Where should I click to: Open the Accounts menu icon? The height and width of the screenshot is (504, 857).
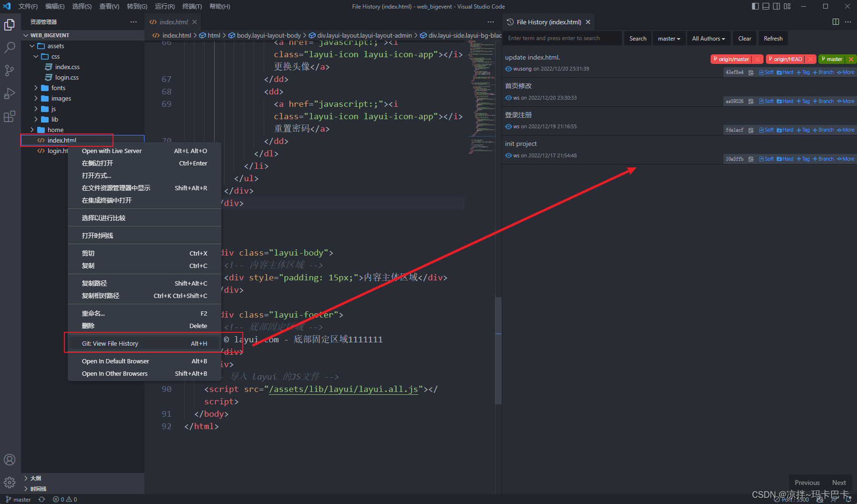10,460
